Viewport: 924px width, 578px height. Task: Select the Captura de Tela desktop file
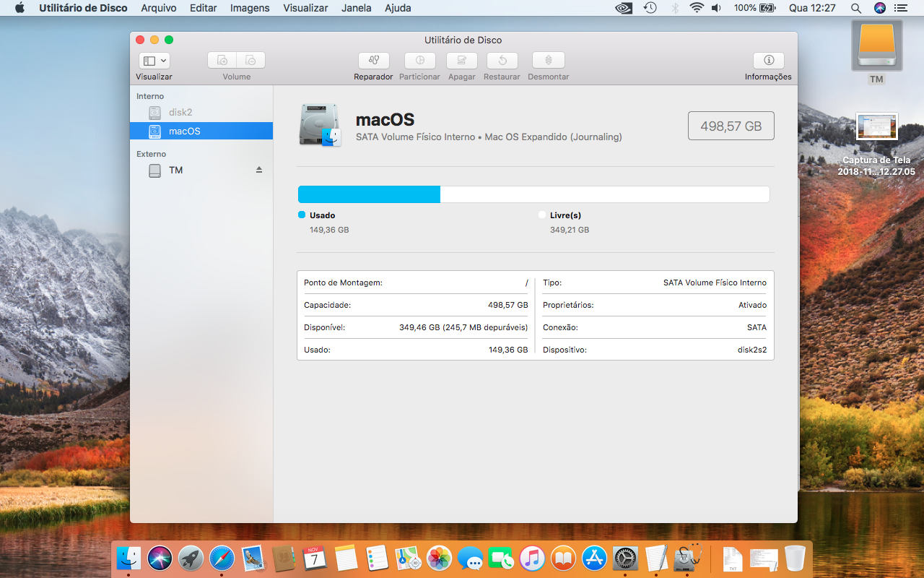click(877, 126)
